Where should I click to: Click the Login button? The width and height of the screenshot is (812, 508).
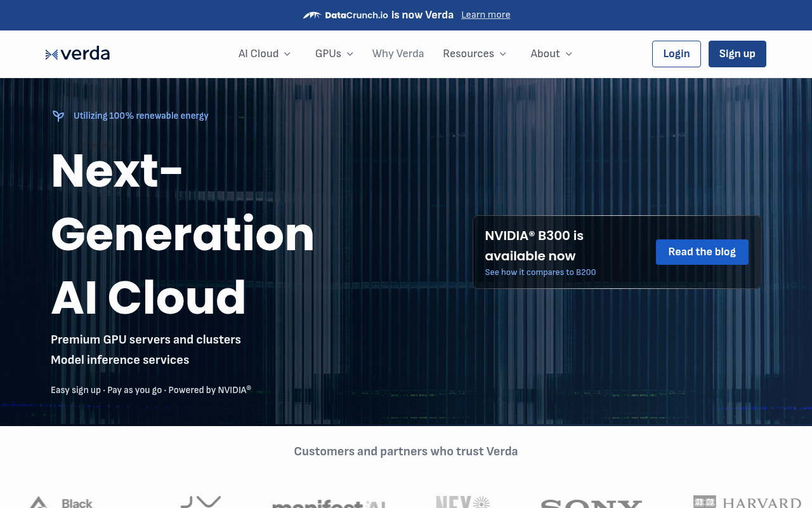click(676, 54)
